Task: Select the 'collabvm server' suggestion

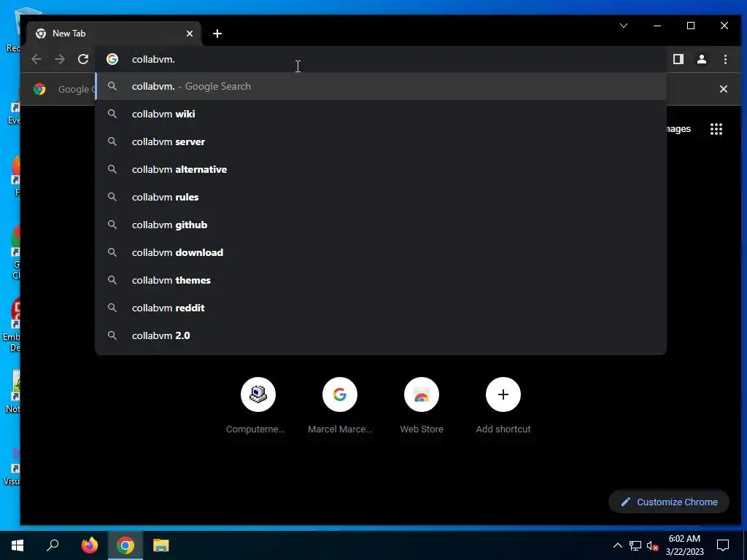Action: pos(381,141)
